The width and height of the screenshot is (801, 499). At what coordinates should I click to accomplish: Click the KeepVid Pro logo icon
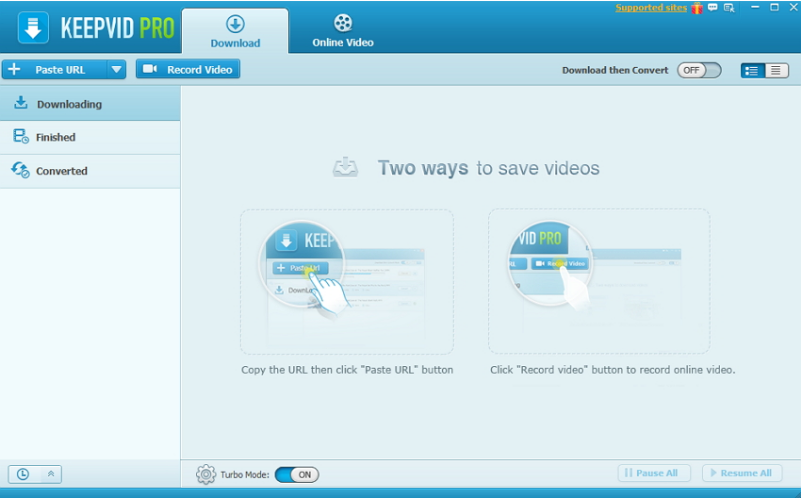coord(34,28)
